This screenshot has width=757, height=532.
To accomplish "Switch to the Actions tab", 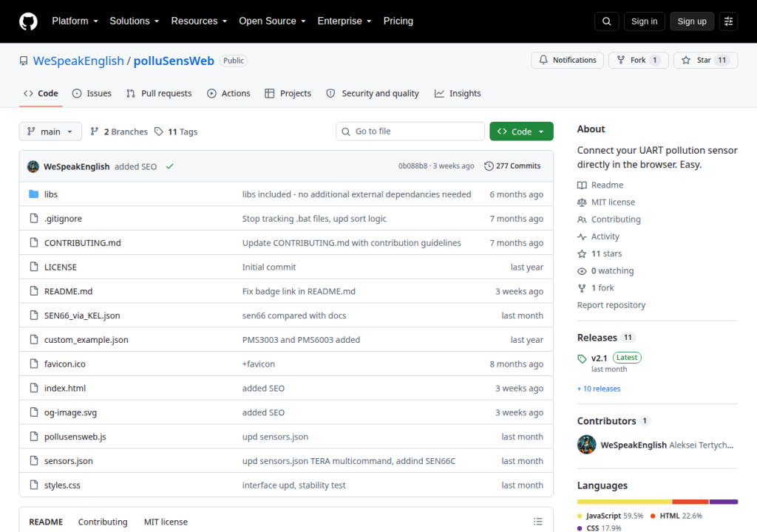I will 228,93.
